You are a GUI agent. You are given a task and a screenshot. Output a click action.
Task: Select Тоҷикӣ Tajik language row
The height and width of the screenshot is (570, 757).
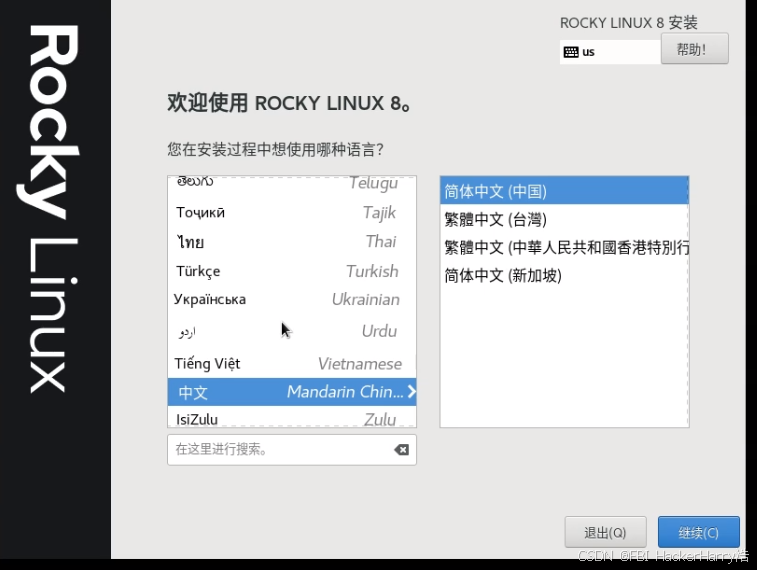click(x=292, y=212)
